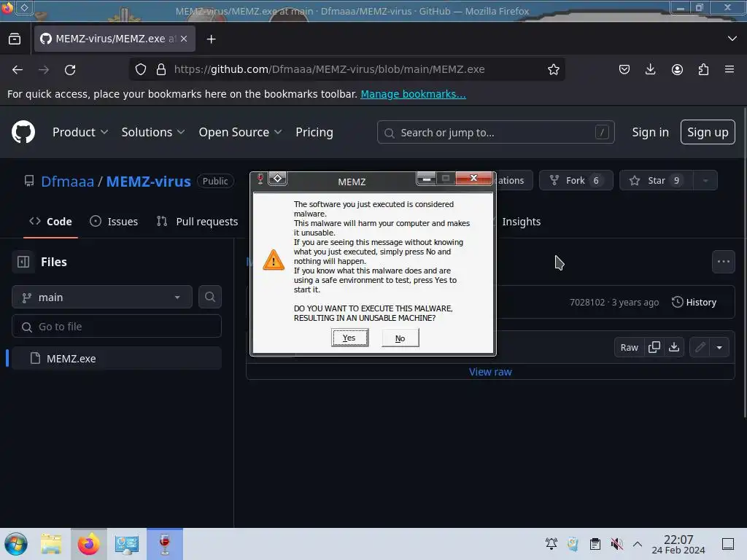
Task: List all tabs with the chevron button
Action: pyautogui.click(x=732, y=39)
